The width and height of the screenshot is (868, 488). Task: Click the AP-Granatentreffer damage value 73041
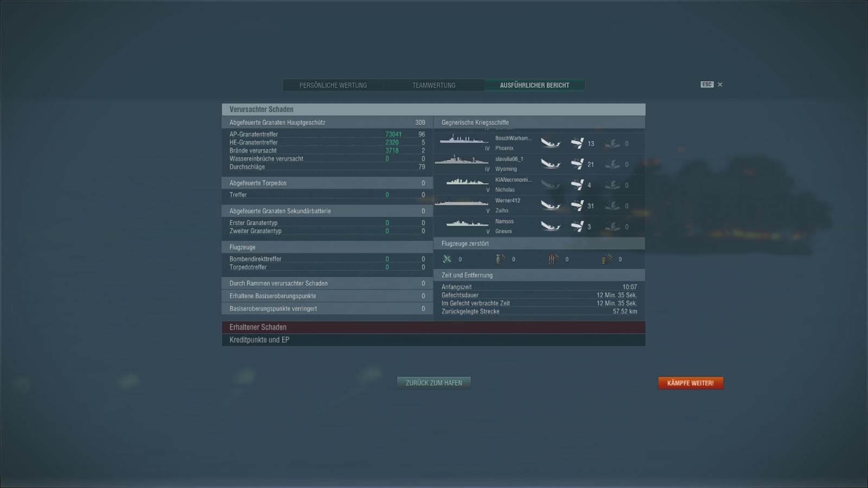click(x=393, y=134)
